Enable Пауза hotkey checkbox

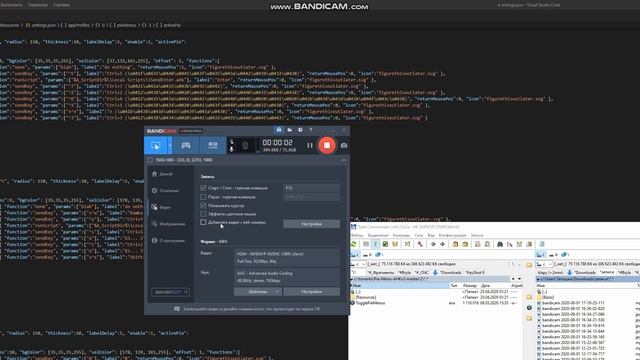pos(203,197)
